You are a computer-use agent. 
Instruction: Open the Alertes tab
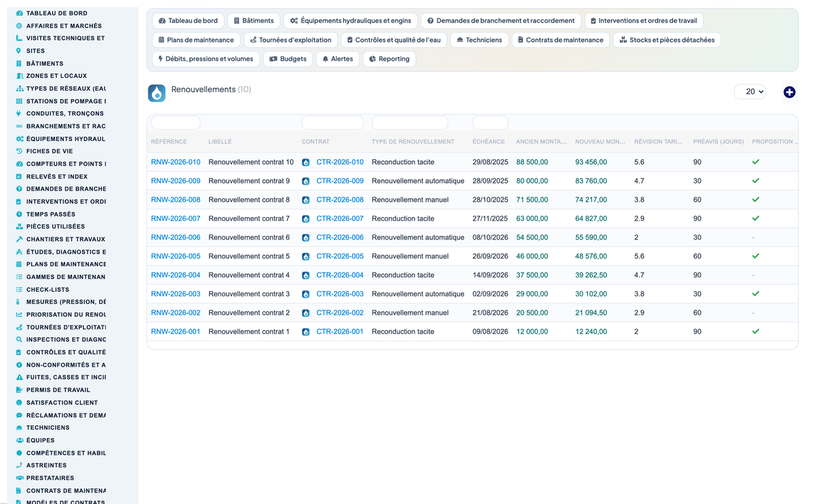pyautogui.click(x=338, y=59)
